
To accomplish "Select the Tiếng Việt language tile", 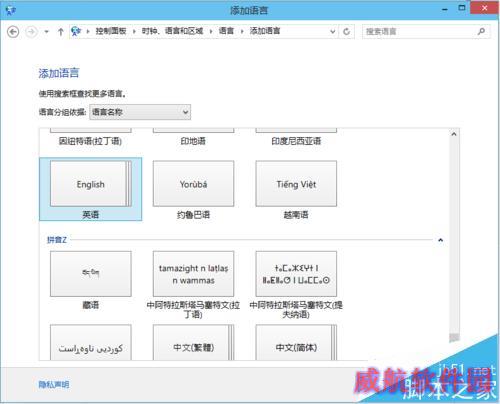I will coord(296,189).
